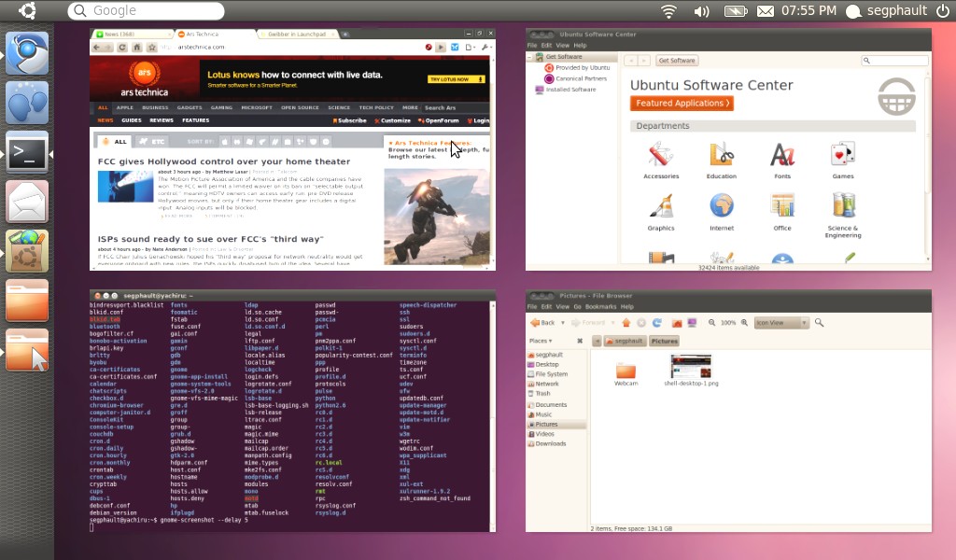The image size is (956, 560).
Task: Open the Office department
Action: point(782,212)
